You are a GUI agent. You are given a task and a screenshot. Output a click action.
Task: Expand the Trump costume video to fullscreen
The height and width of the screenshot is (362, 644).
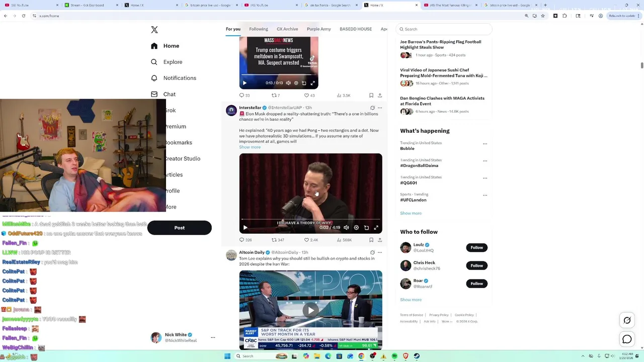click(312, 83)
